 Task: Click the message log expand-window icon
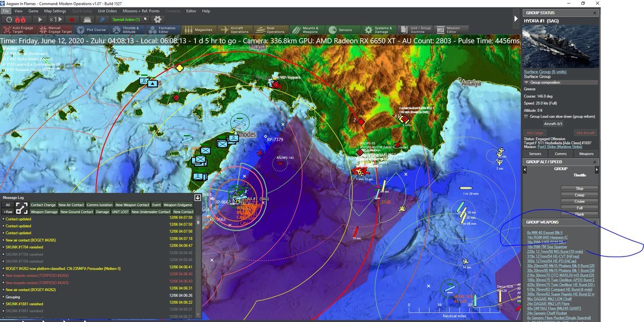[21, 207]
